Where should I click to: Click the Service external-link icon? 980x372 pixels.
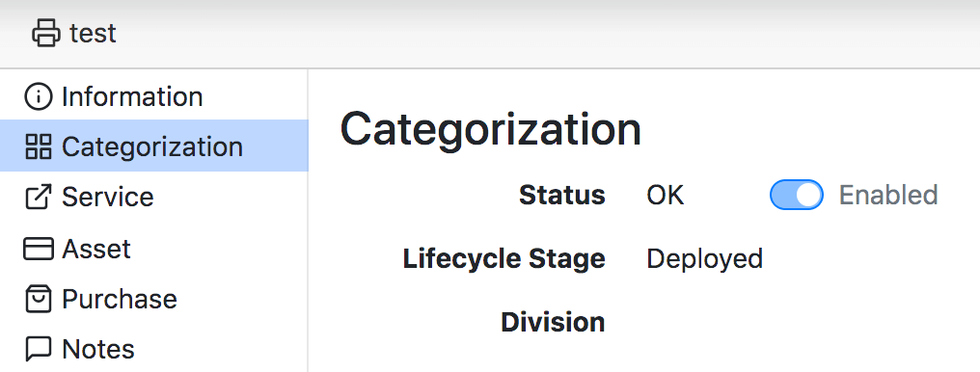click(39, 198)
